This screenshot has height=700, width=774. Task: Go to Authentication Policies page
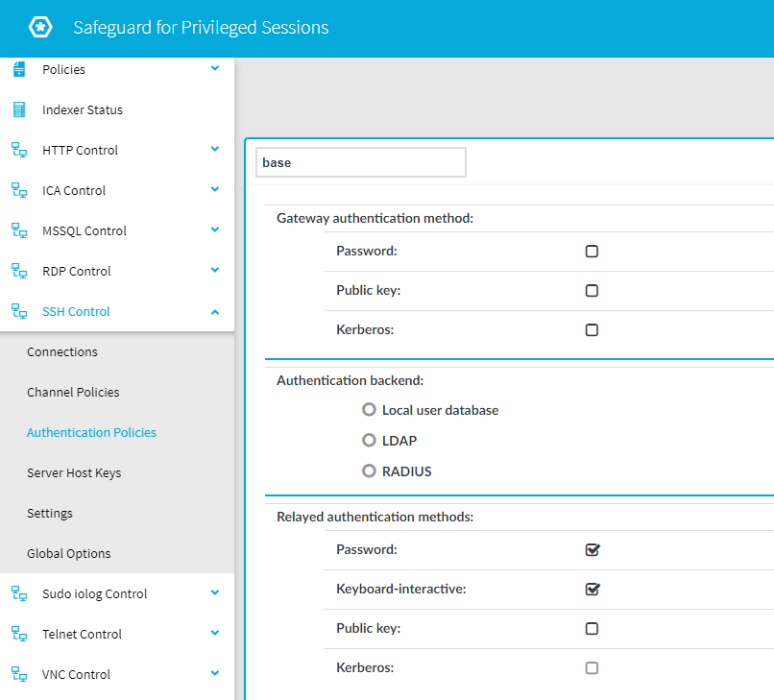click(91, 432)
